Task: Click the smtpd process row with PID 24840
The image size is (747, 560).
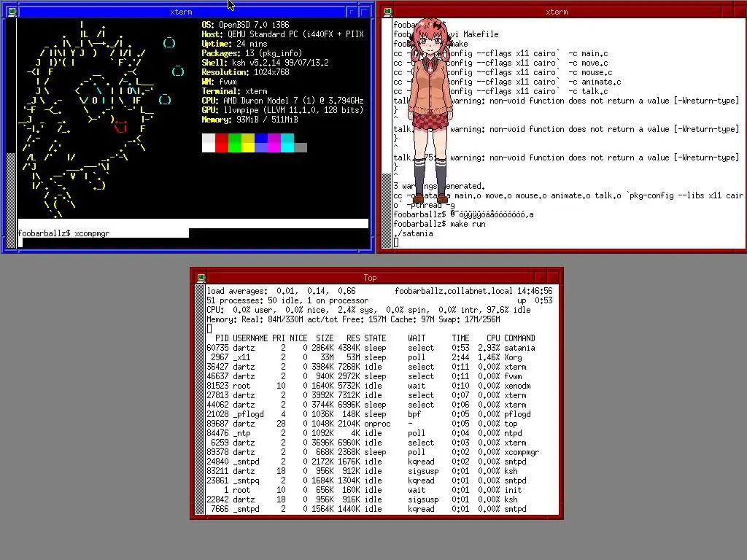Action: click(x=366, y=462)
